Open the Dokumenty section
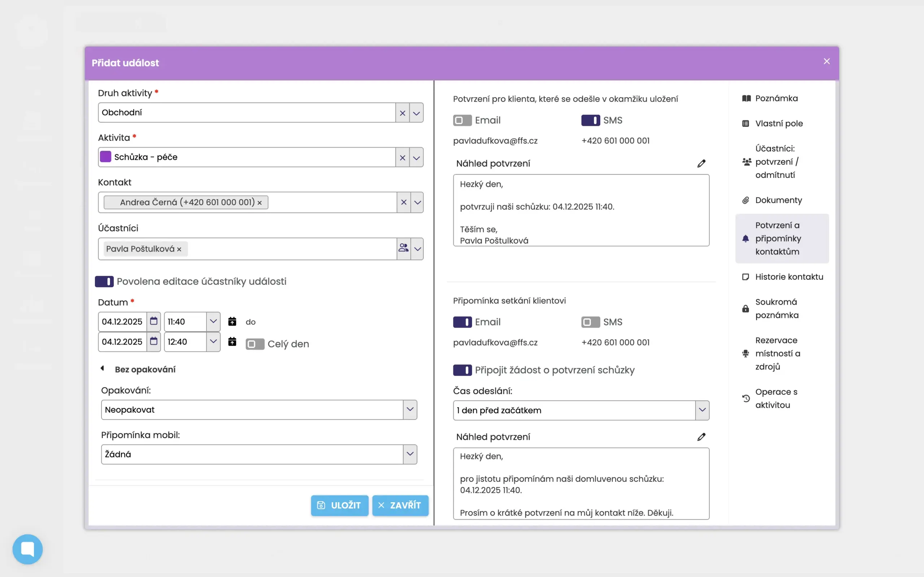Image resolution: width=924 pixels, height=577 pixels. [x=778, y=200]
